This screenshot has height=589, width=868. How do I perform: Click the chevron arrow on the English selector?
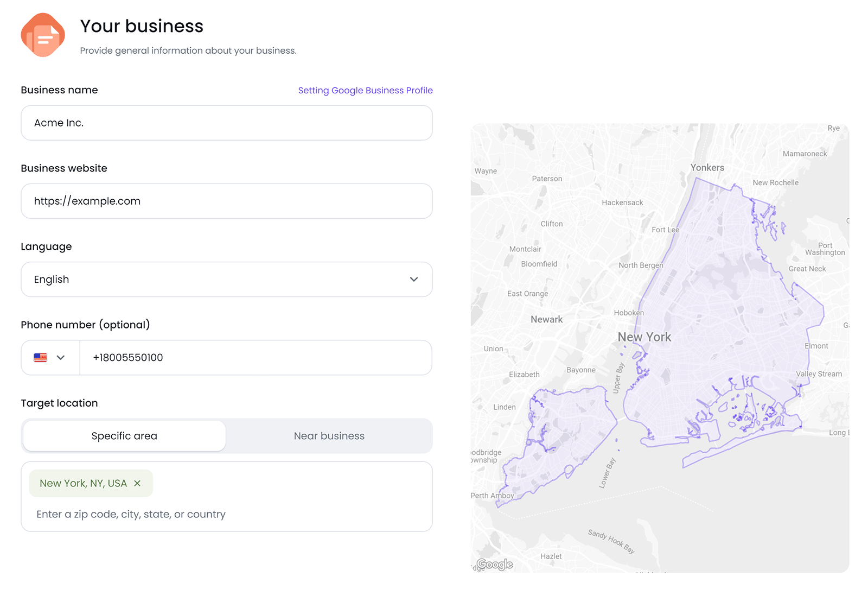tap(413, 279)
